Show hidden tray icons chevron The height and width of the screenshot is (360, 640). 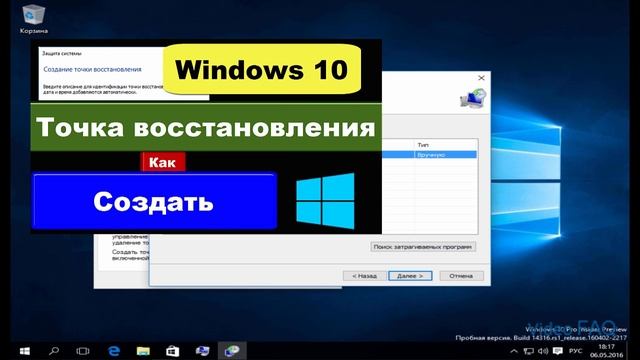(514, 351)
